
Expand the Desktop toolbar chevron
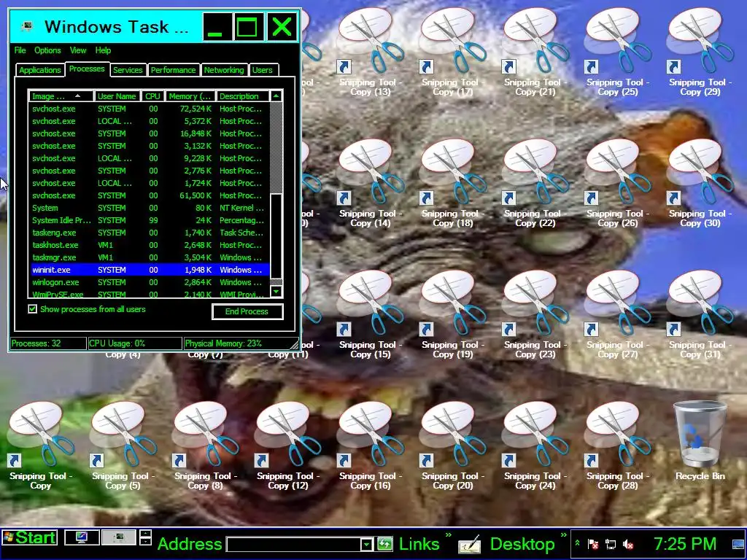[564, 536]
